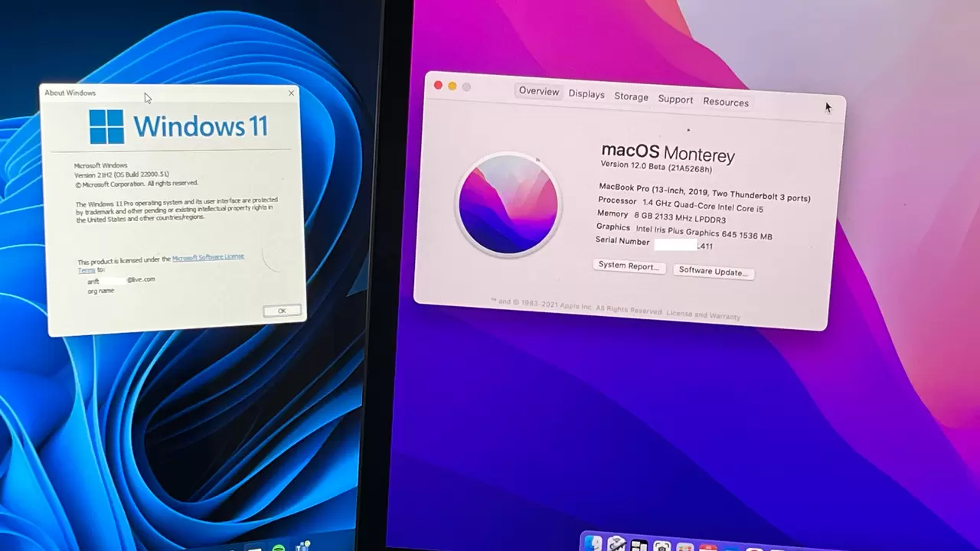Click the "macOS Monterey" heading
This screenshot has width=980, height=551.
coord(668,152)
